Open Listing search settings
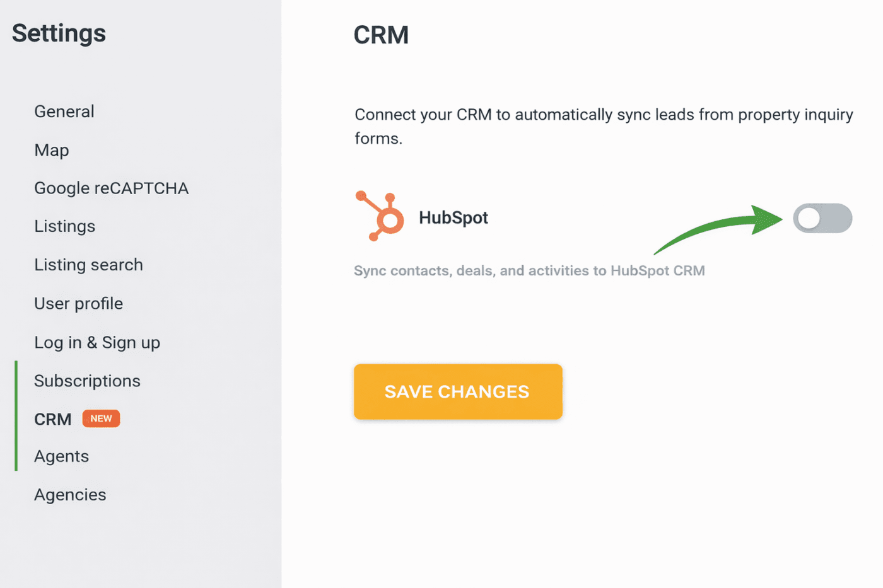This screenshot has height=588, width=883. coord(88,265)
